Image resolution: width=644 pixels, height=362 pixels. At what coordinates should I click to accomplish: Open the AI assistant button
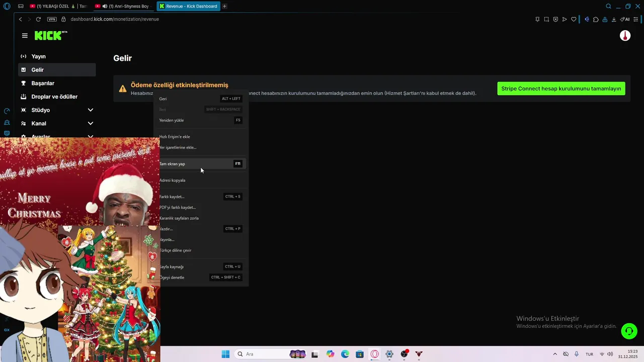(x=625, y=19)
